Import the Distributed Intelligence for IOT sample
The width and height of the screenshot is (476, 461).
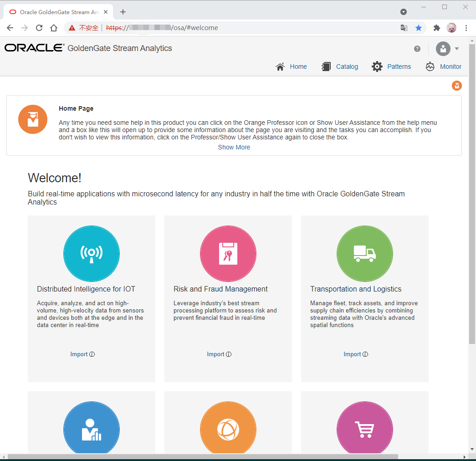(x=79, y=354)
